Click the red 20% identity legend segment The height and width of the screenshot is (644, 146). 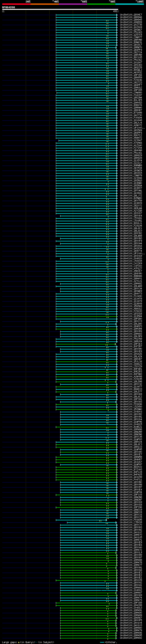pos(16,4)
